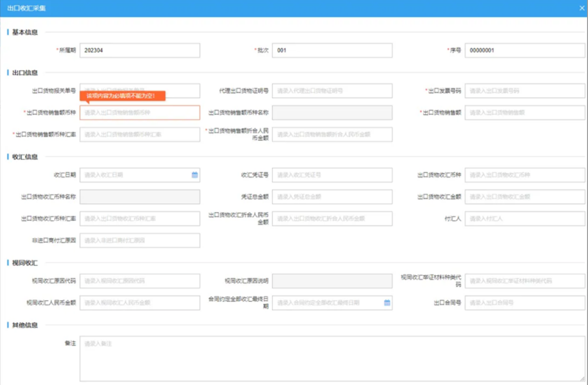Image resolution: width=588 pixels, height=385 pixels.
Task: Focus the 付汇人 text field
Action: pyautogui.click(x=525, y=219)
